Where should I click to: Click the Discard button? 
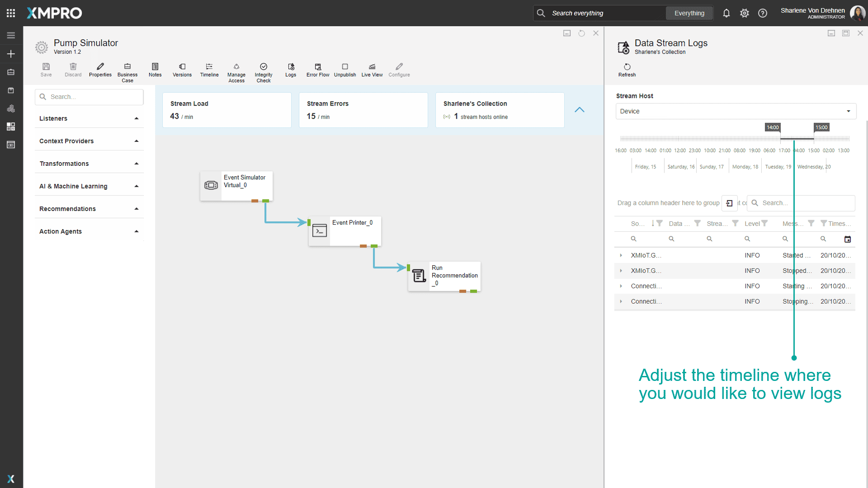pos(73,70)
